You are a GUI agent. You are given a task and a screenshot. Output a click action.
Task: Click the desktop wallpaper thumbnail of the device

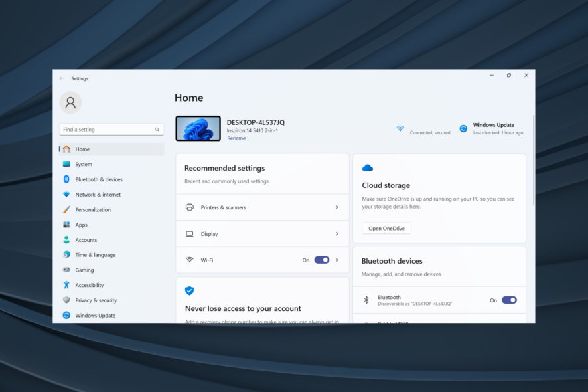(x=198, y=128)
